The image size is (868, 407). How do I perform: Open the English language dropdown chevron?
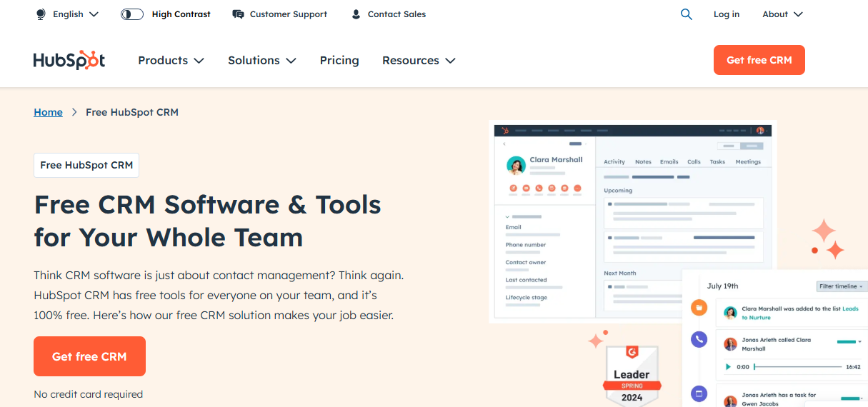click(x=94, y=14)
